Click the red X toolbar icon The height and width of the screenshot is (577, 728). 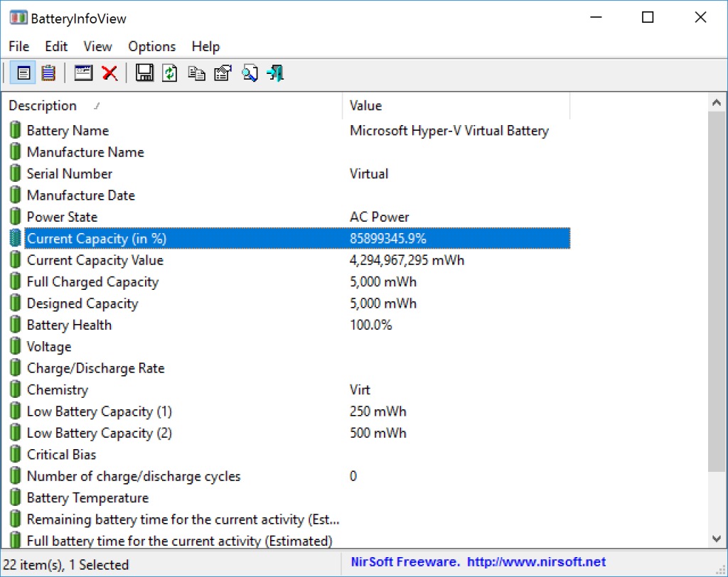coord(108,72)
